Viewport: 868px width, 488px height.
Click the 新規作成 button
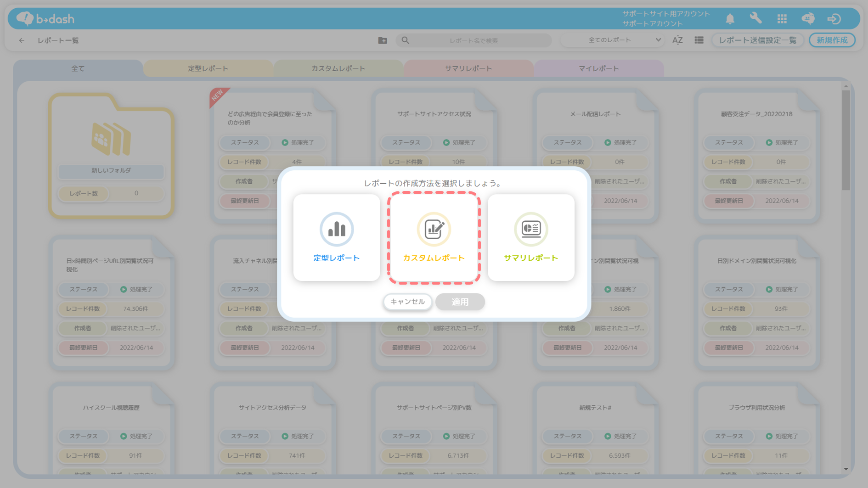click(832, 40)
